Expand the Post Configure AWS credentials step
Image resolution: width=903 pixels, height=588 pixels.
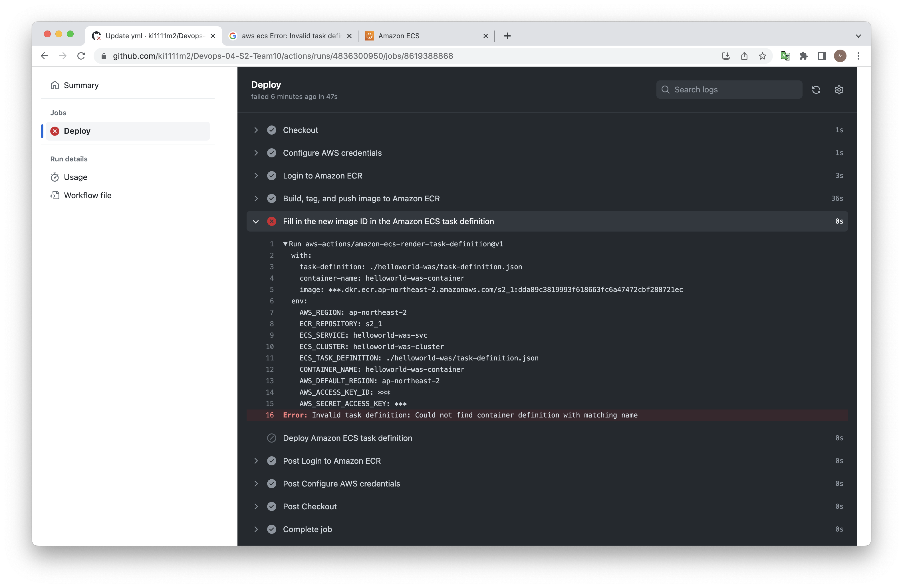(256, 484)
